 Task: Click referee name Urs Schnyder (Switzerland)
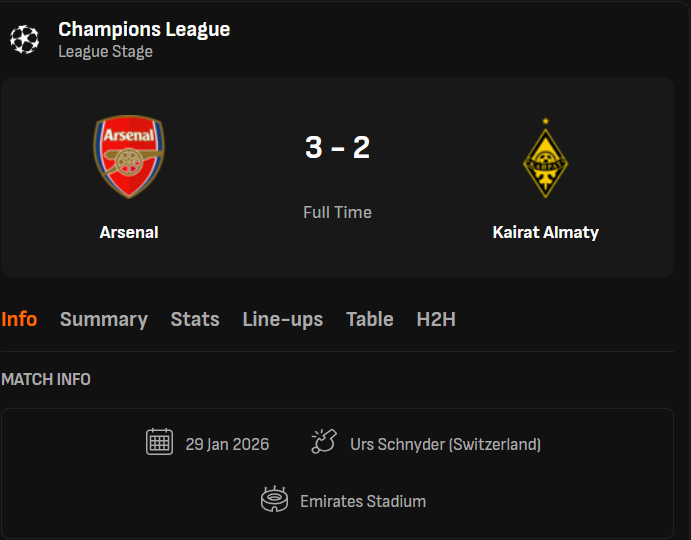pyautogui.click(x=445, y=444)
